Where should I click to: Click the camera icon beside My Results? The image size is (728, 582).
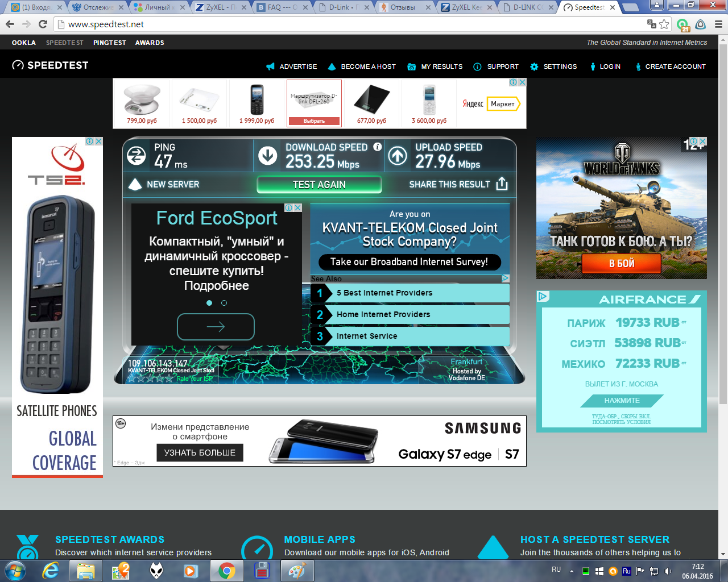point(412,66)
